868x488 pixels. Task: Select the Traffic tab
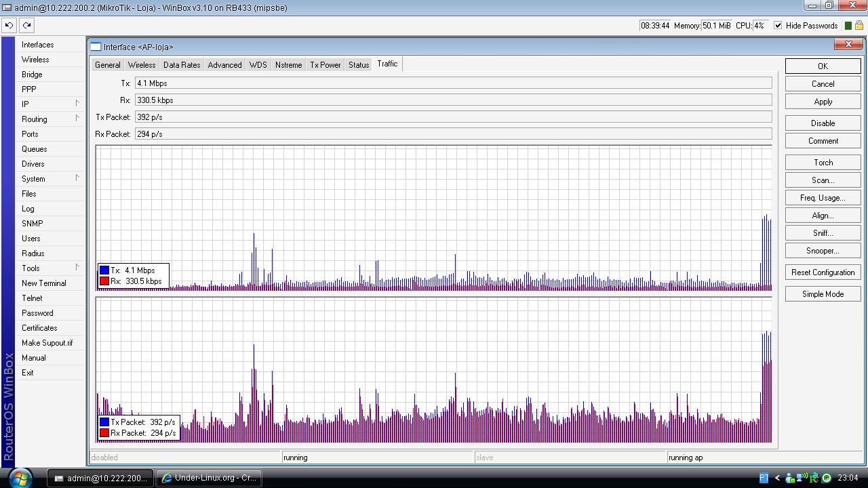[x=387, y=64]
